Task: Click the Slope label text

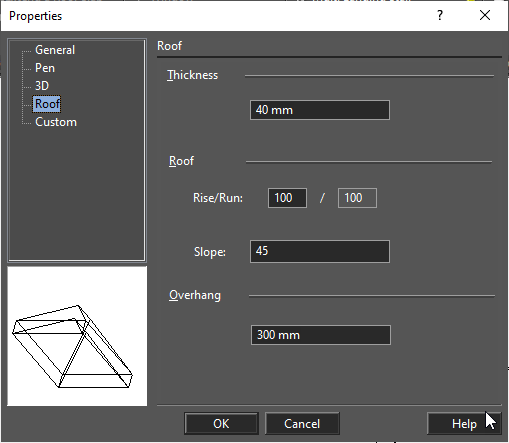Action: coord(210,252)
